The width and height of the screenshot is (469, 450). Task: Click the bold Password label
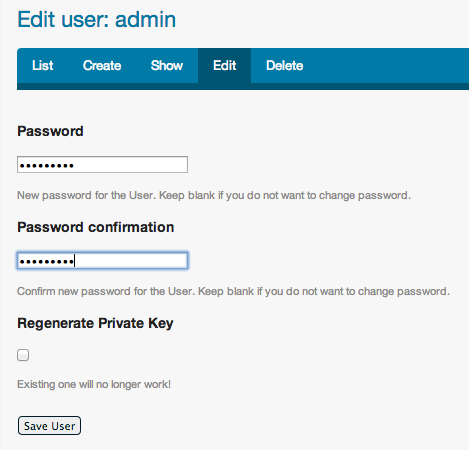50,131
